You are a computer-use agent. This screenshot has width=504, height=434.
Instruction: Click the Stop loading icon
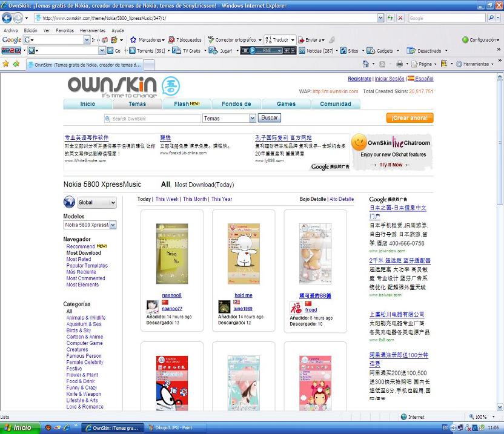(x=400, y=18)
